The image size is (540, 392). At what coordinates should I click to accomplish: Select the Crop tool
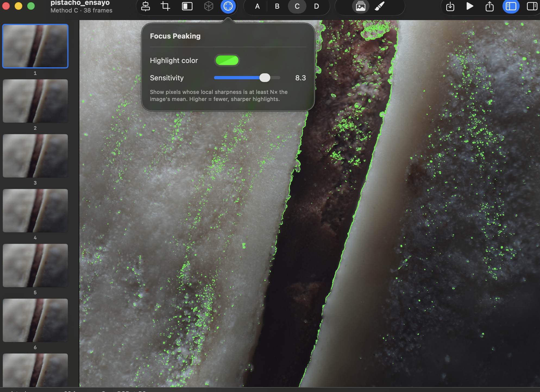(x=165, y=6)
